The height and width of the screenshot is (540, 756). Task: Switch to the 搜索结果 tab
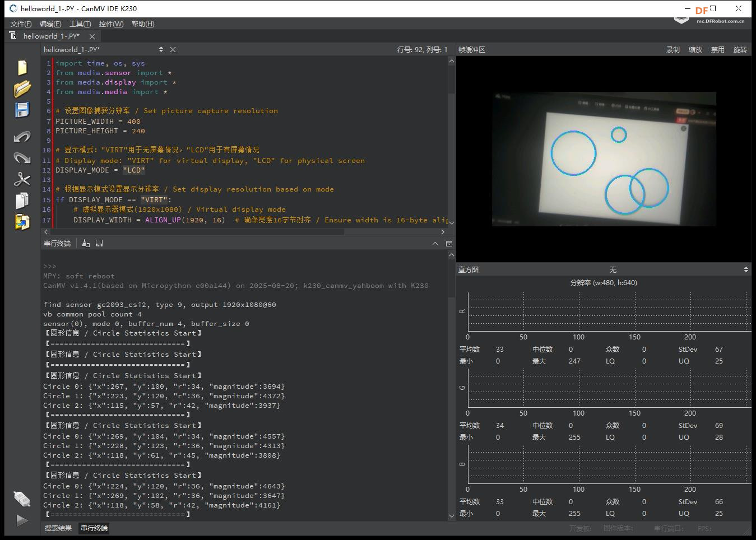(x=58, y=528)
